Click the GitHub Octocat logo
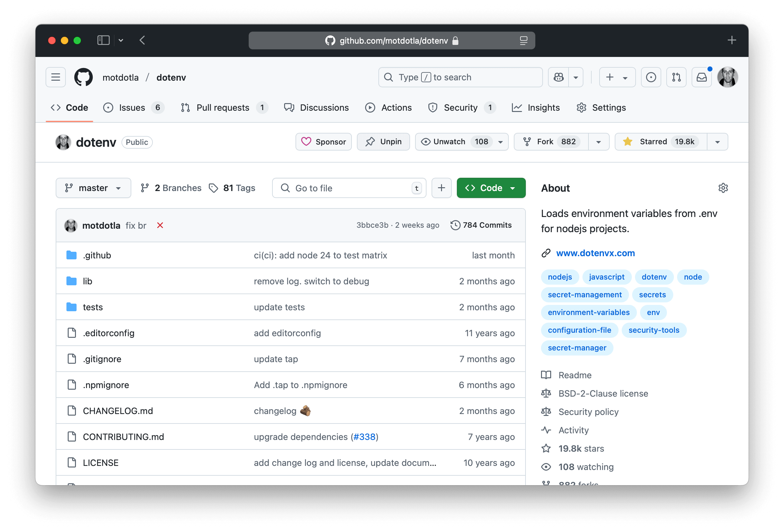 click(x=83, y=77)
